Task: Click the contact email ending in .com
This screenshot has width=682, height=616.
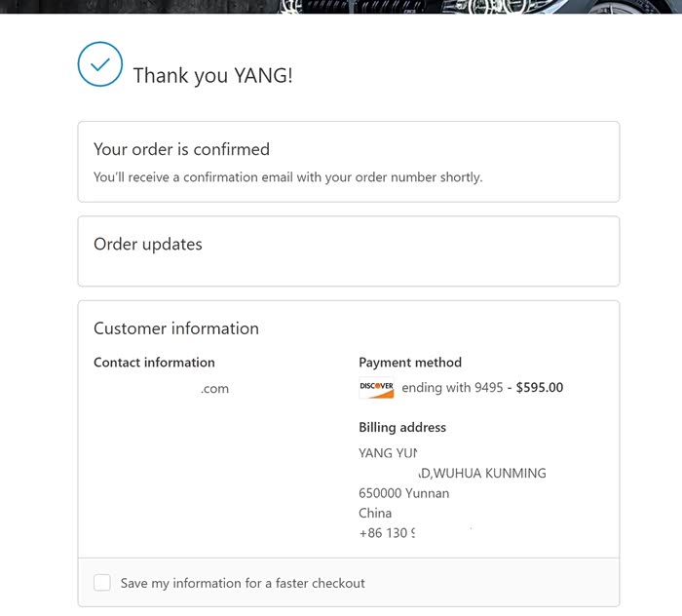Action: (214, 388)
